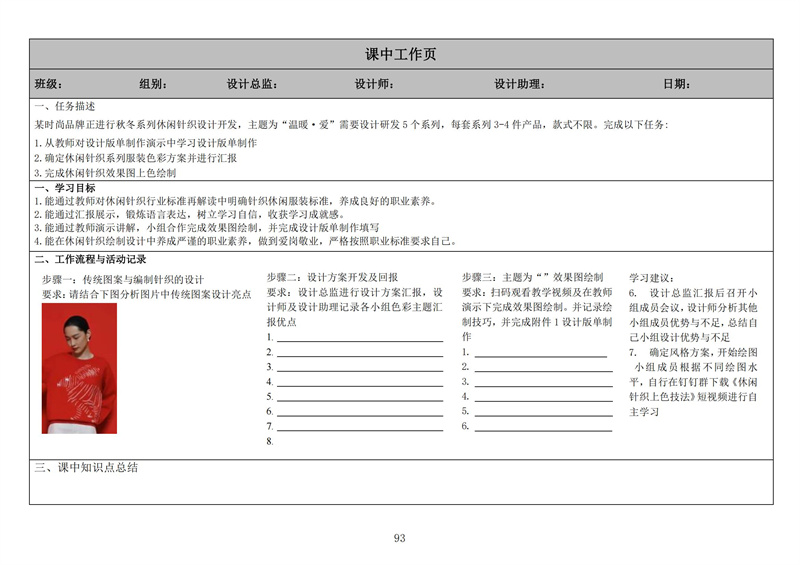800x565 pixels.
Task: Click blank line 4 under step two
Action: [360, 384]
